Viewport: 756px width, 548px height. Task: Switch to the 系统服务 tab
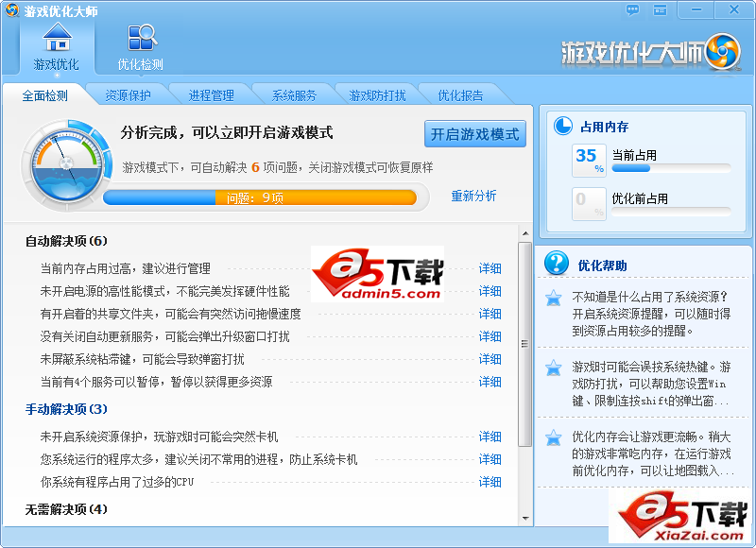[294, 95]
